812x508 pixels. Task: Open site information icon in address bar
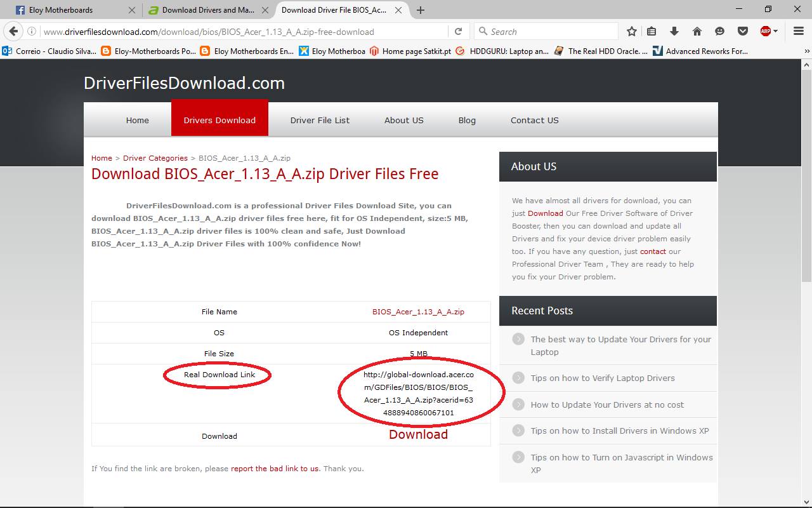(x=31, y=31)
